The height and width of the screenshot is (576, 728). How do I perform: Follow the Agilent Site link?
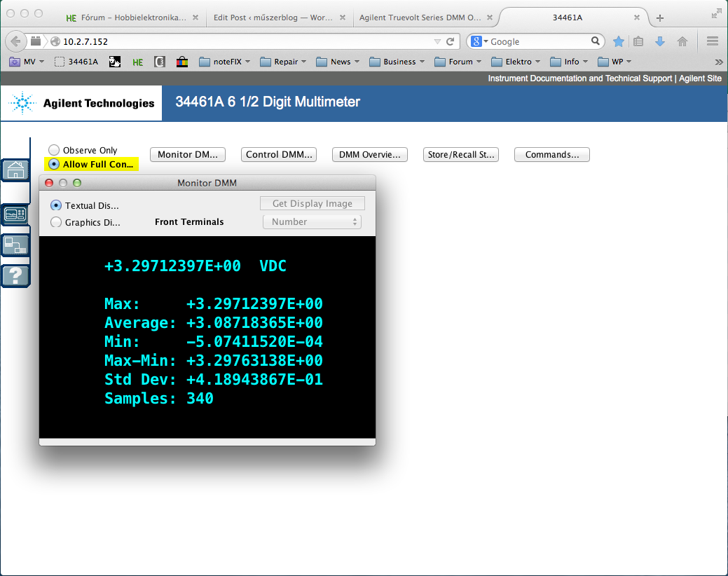(x=700, y=78)
